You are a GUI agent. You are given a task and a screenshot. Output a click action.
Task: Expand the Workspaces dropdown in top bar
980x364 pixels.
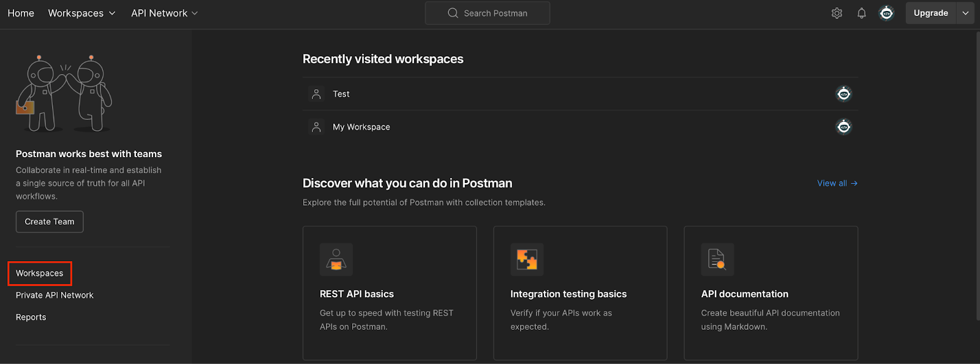[81, 13]
